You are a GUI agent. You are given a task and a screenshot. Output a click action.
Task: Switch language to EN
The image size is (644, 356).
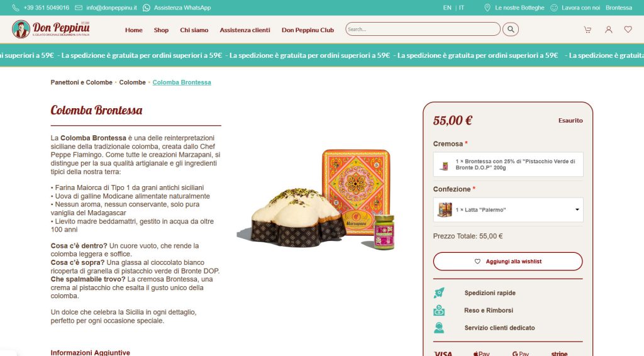coord(447,8)
